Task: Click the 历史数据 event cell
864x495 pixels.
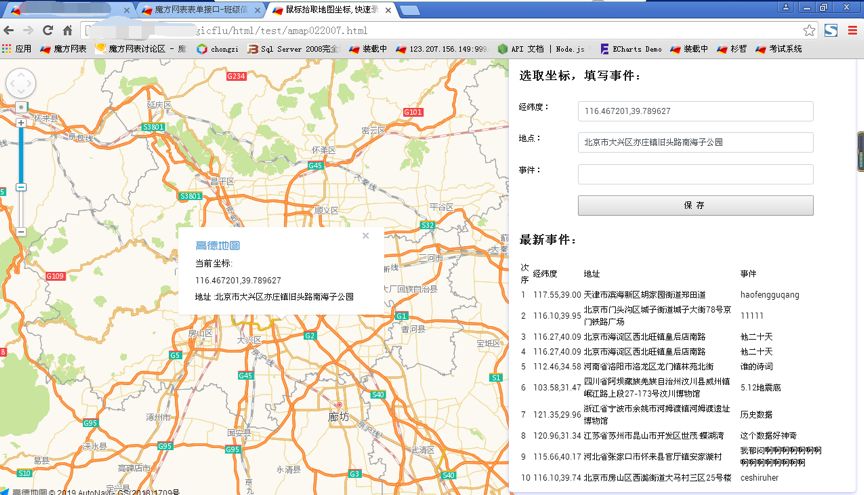Action: point(756,415)
